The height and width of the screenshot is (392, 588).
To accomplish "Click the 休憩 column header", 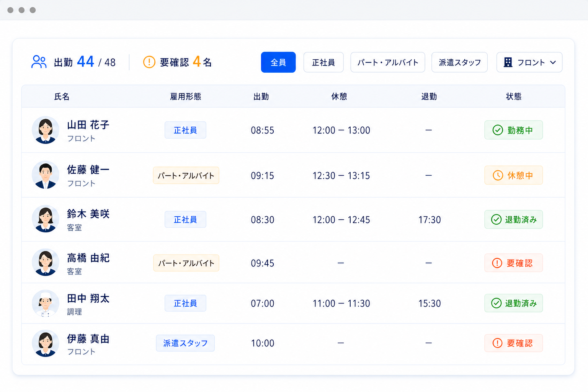I will click(x=339, y=96).
